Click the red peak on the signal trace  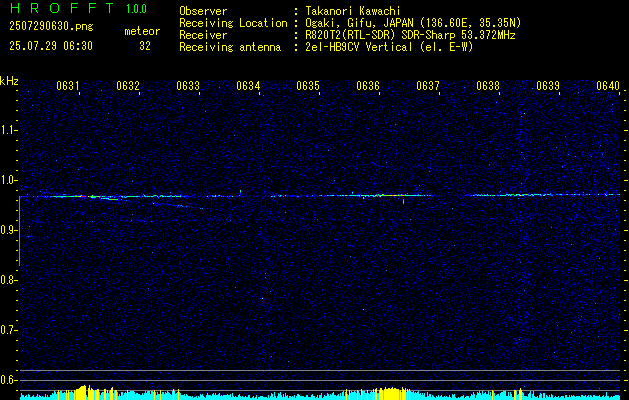83,196
